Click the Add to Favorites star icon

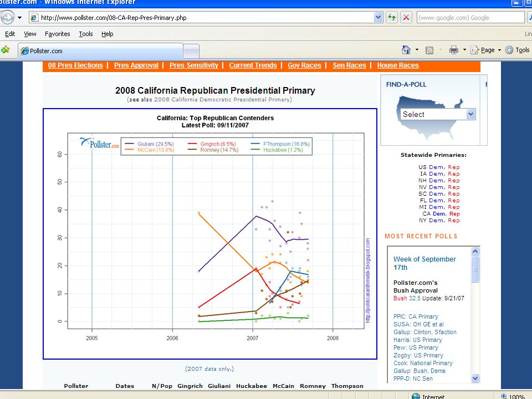point(6,50)
